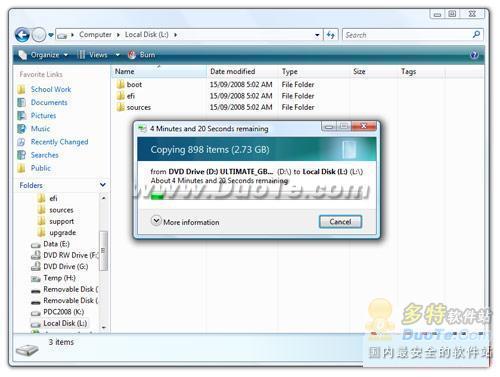This screenshot has width=500, height=377.
Task: Expand More information in copy dialog
Action: pos(185,222)
